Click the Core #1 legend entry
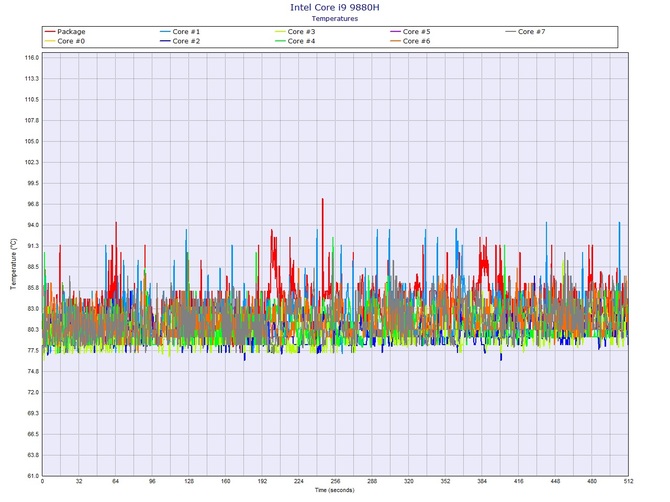 (x=180, y=32)
